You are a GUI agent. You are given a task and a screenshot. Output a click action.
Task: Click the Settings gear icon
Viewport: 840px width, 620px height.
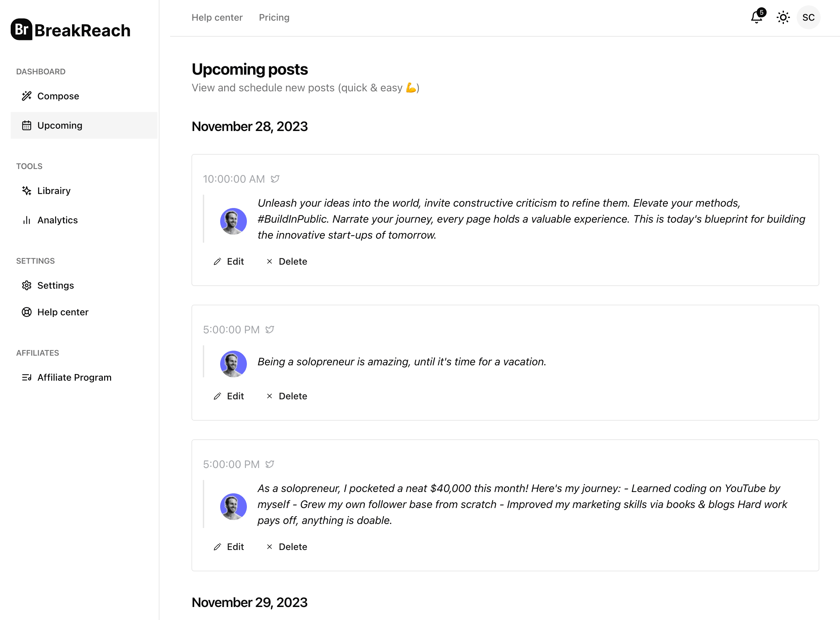click(27, 285)
